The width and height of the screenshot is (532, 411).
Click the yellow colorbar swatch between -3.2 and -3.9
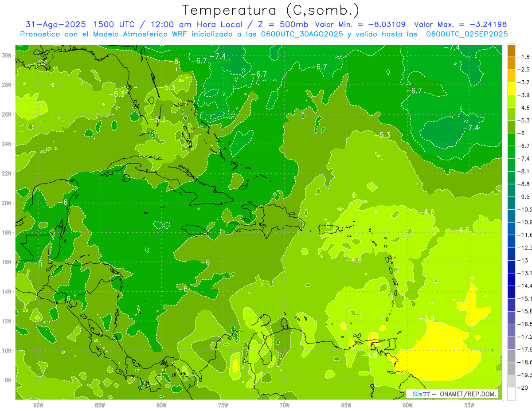[x=511, y=89]
